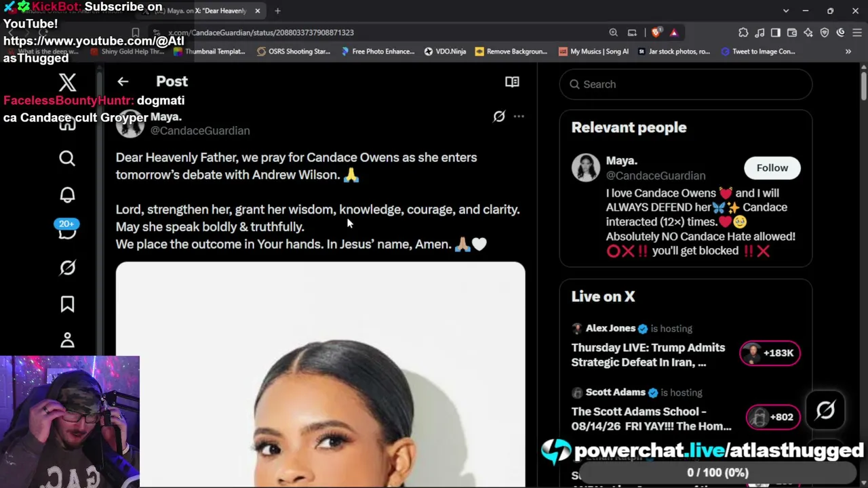This screenshot has height=488, width=868.
Task: Open Messages with the 20+ badge
Action: coord(67,229)
